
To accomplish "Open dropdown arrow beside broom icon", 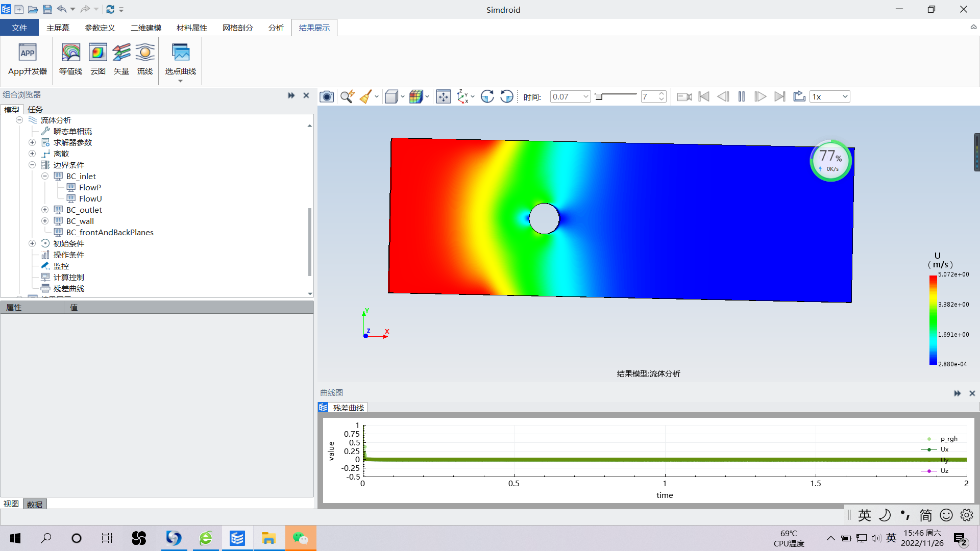I will [377, 96].
